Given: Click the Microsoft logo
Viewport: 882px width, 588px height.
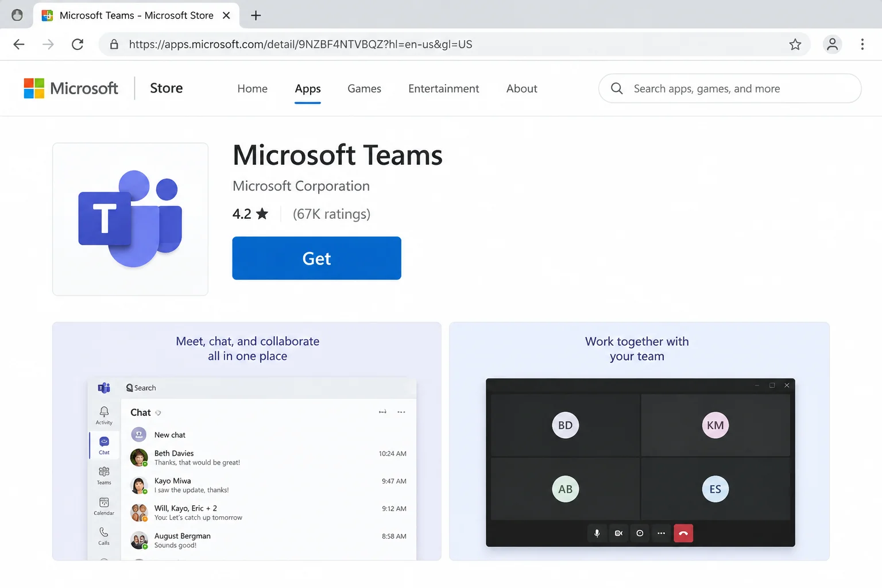Looking at the screenshot, I should (71, 88).
